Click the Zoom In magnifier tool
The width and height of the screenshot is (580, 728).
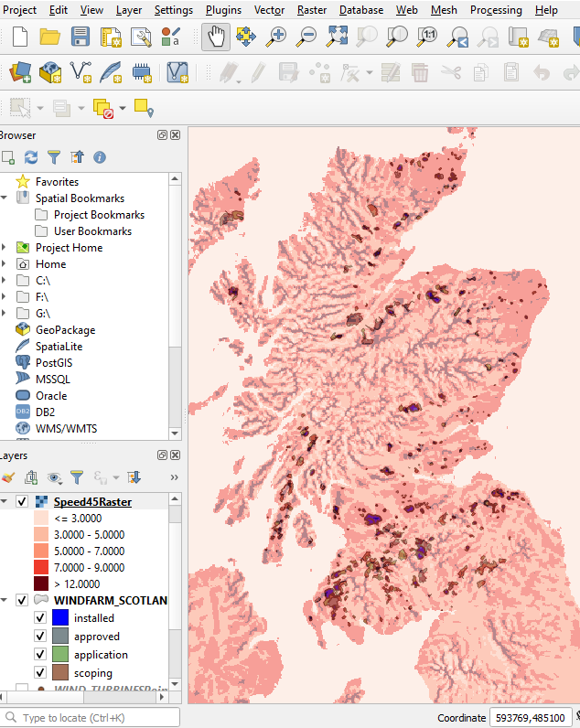coord(276,37)
